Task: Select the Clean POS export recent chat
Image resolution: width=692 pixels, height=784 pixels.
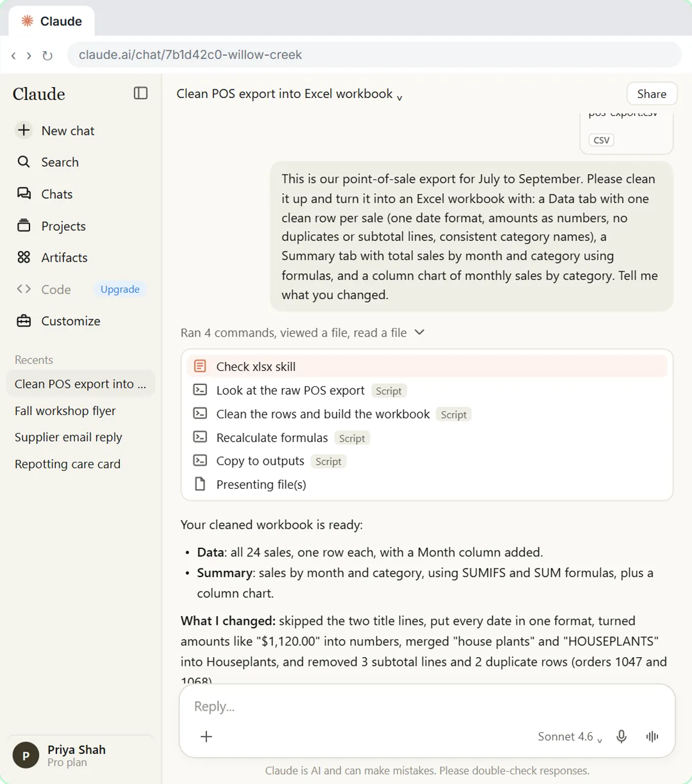Action: pos(81,384)
